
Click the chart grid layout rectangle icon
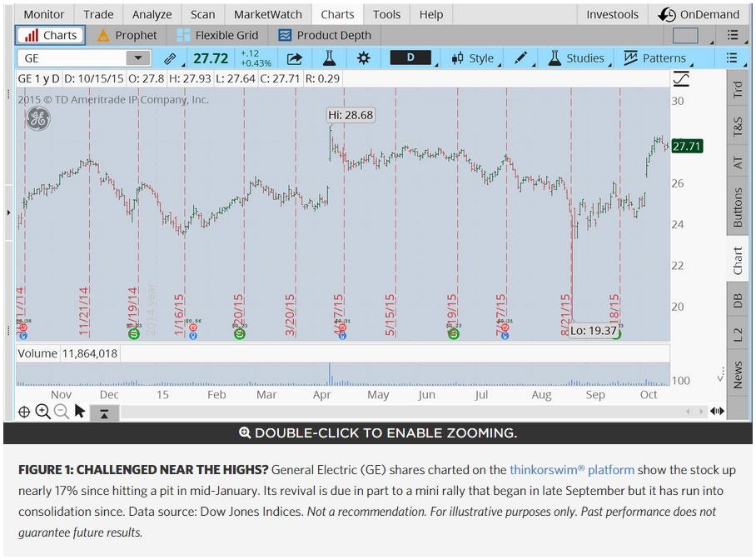(x=685, y=35)
